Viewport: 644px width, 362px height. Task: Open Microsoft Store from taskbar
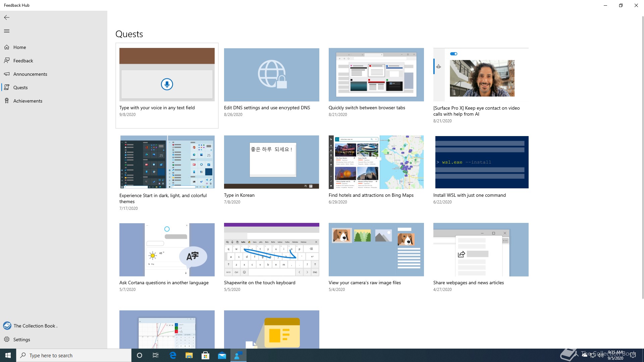[x=206, y=355]
